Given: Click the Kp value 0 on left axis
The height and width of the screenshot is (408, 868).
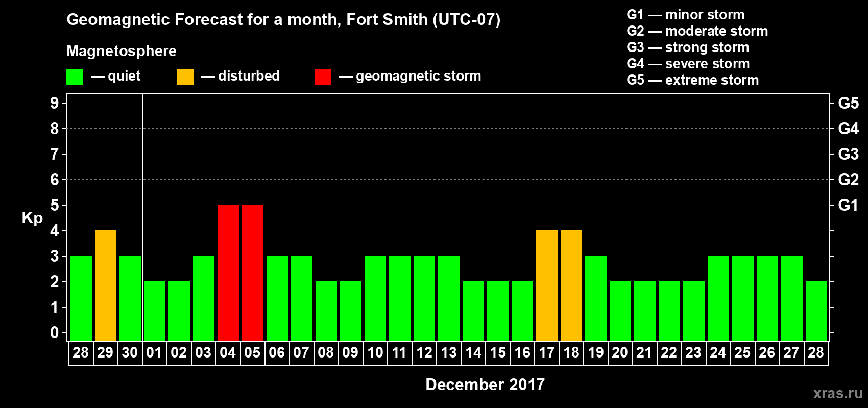Looking at the screenshot, I should (55, 333).
